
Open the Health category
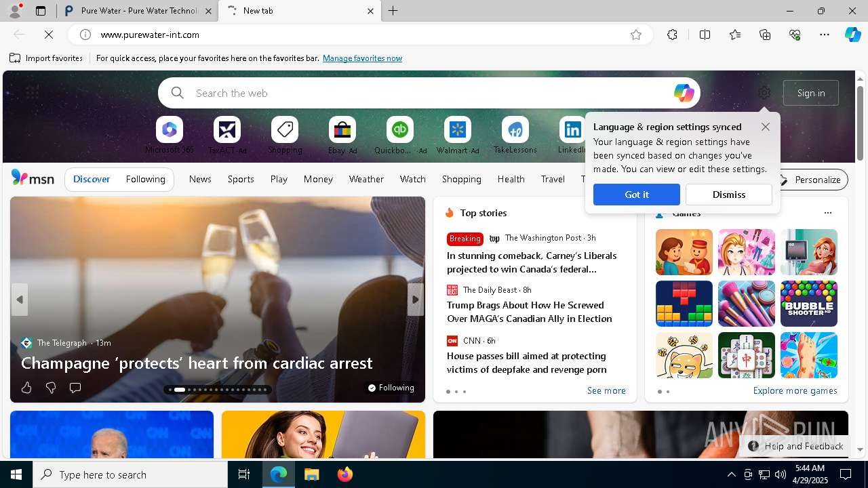tap(511, 179)
